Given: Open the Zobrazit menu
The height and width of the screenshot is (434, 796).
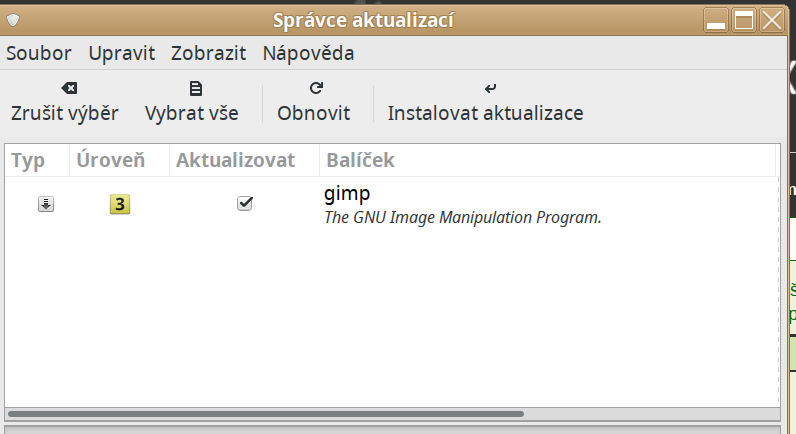Looking at the screenshot, I should (x=208, y=53).
